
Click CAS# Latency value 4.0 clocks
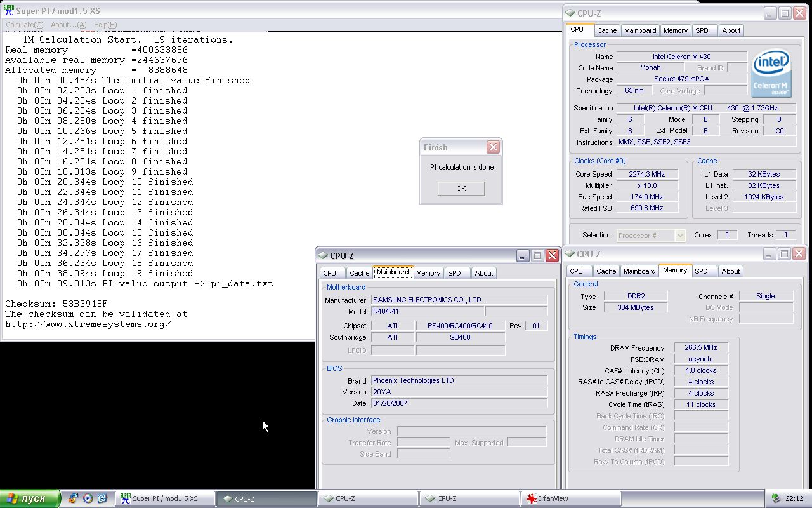pyautogui.click(x=701, y=370)
